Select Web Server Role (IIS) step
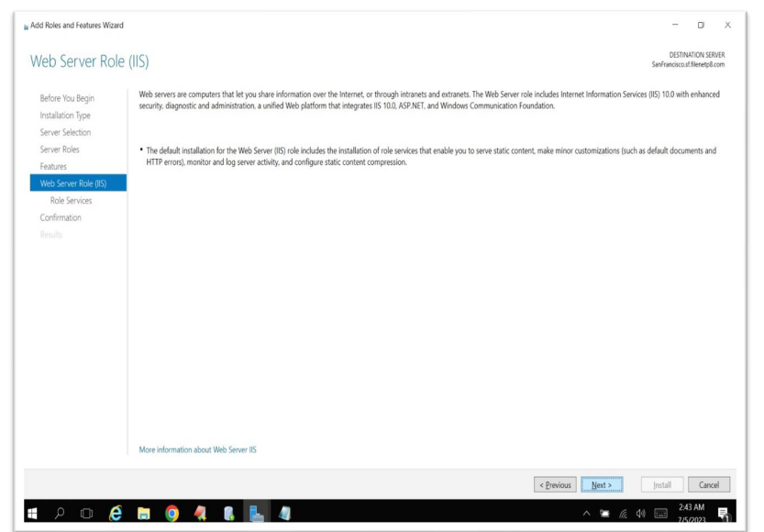 tap(78, 183)
